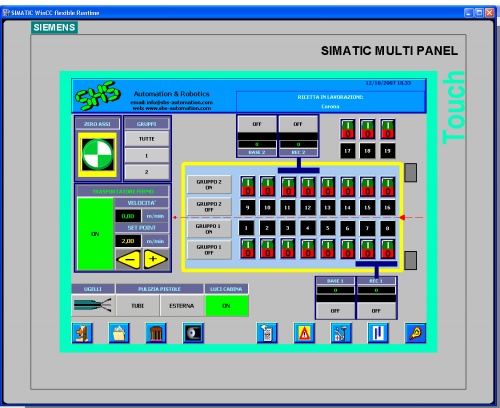Viewport: 500px width, 408px height.
Task: Open the maintenance tools icon
Action: [x=341, y=333]
